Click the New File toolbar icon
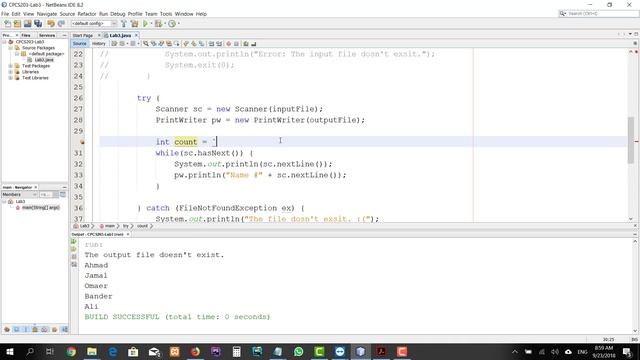640x360 pixels. click(7, 24)
